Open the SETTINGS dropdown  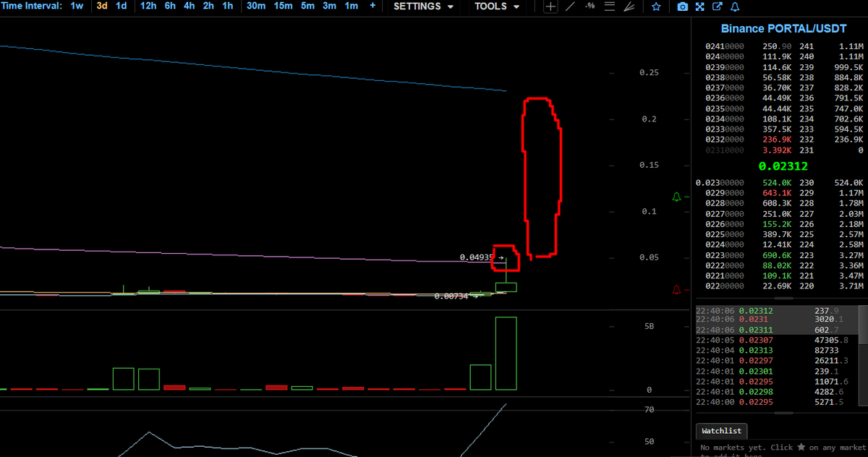tap(424, 6)
